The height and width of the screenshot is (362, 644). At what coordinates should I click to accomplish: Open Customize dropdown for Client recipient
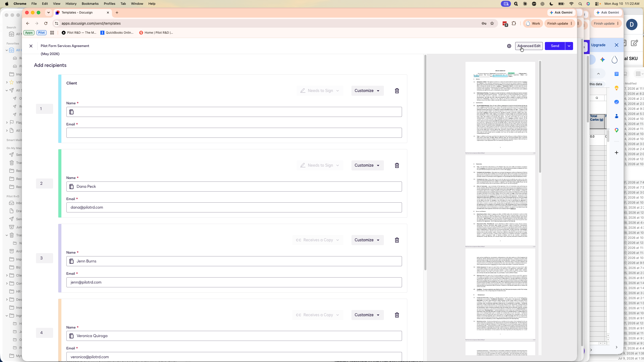click(367, 91)
